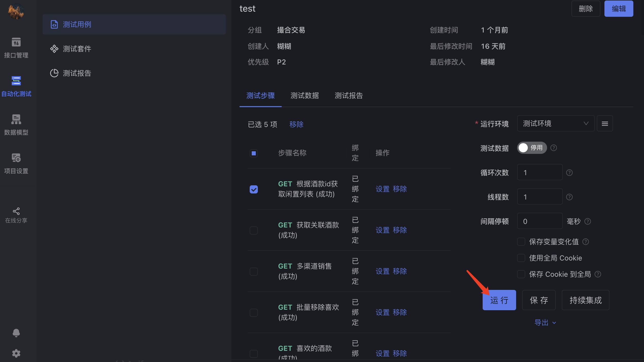Click the 间隔停顿 milliseconds input field

(x=539, y=221)
